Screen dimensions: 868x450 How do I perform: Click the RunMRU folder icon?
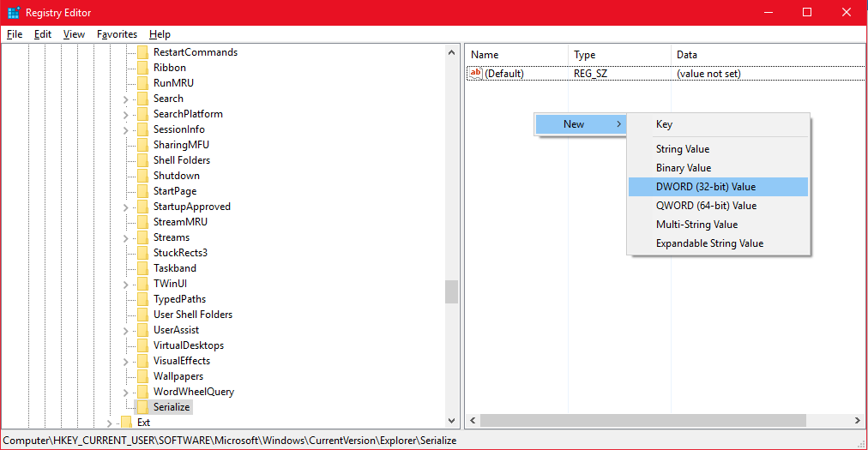click(143, 83)
